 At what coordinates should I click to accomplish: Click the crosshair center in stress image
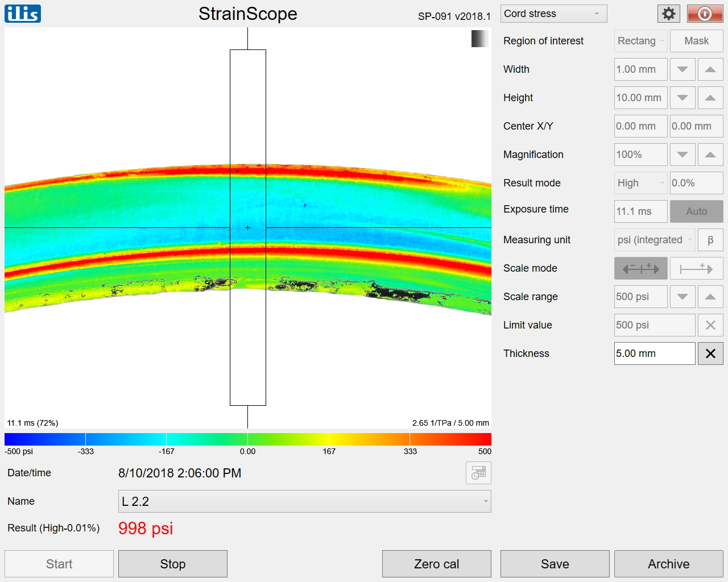click(x=247, y=227)
